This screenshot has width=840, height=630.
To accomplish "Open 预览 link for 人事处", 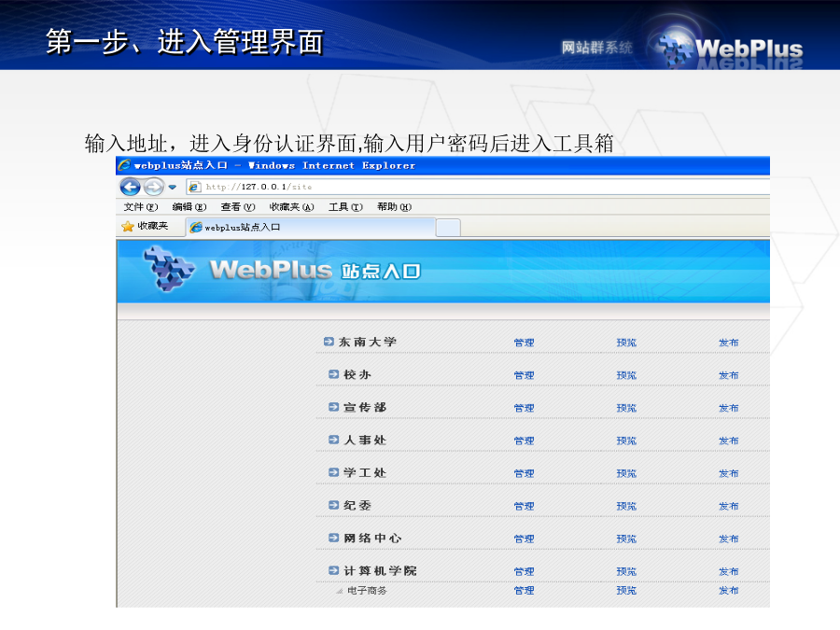I will click(x=626, y=441).
